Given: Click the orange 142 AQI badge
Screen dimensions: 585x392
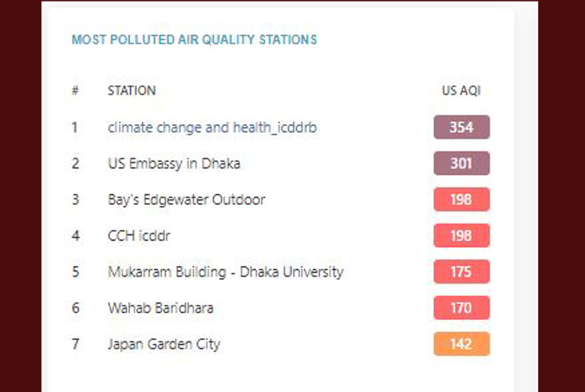Looking at the screenshot, I should (x=461, y=344).
